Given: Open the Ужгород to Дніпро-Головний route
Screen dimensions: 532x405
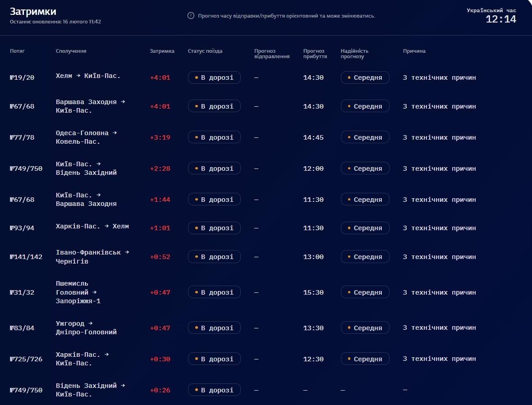Looking at the screenshot, I should (x=86, y=328).
